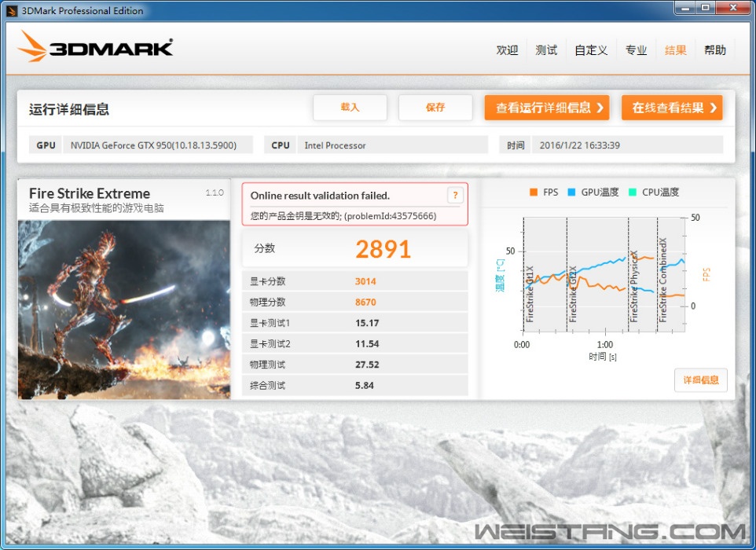Click the FireStrikeGt1X chart marker
The height and width of the screenshot is (550, 756).
(x=530, y=294)
